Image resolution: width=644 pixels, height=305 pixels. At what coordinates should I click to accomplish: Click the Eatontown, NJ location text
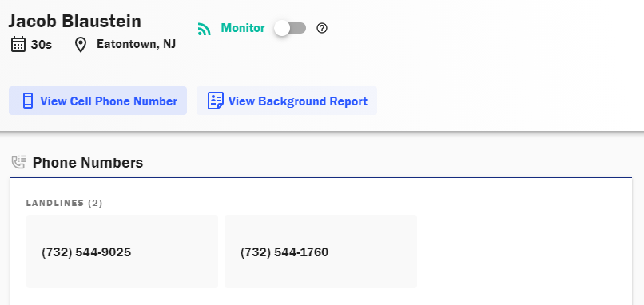pos(137,44)
